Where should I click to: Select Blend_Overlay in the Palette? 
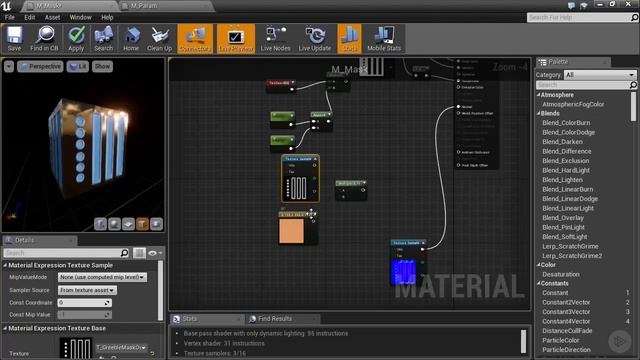563,218
